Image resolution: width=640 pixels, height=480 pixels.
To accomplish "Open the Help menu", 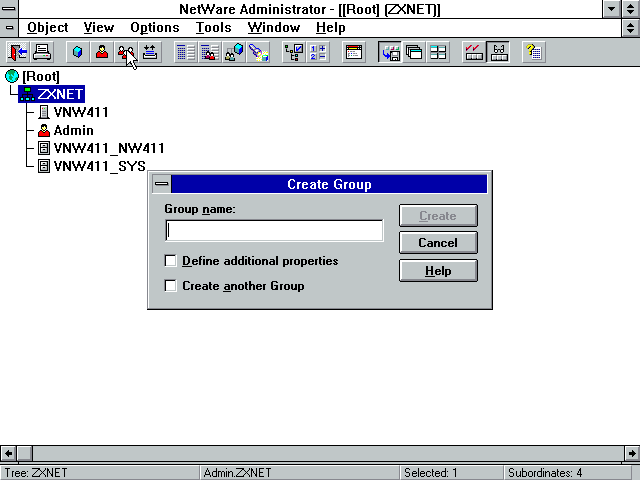I will click(x=331, y=28).
